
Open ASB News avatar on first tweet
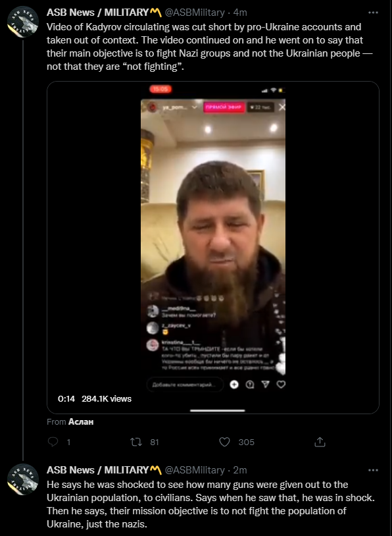pyautogui.click(x=23, y=21)
